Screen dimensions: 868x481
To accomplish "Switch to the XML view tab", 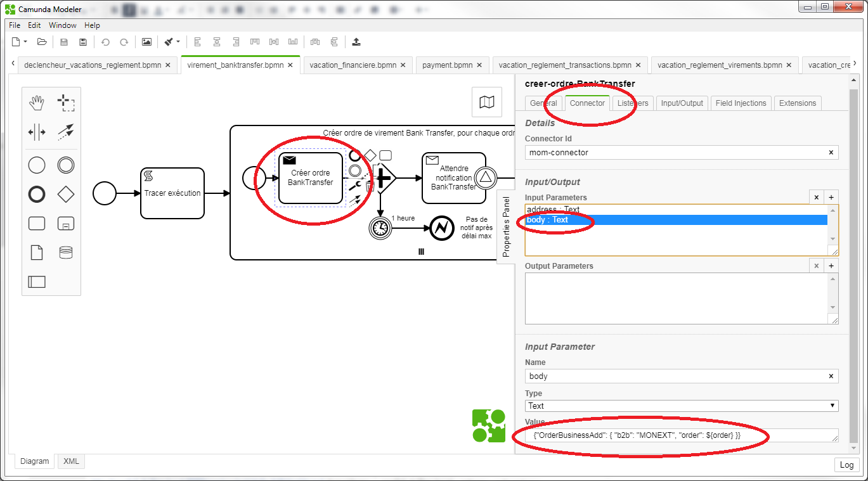I will coord(71,461).
